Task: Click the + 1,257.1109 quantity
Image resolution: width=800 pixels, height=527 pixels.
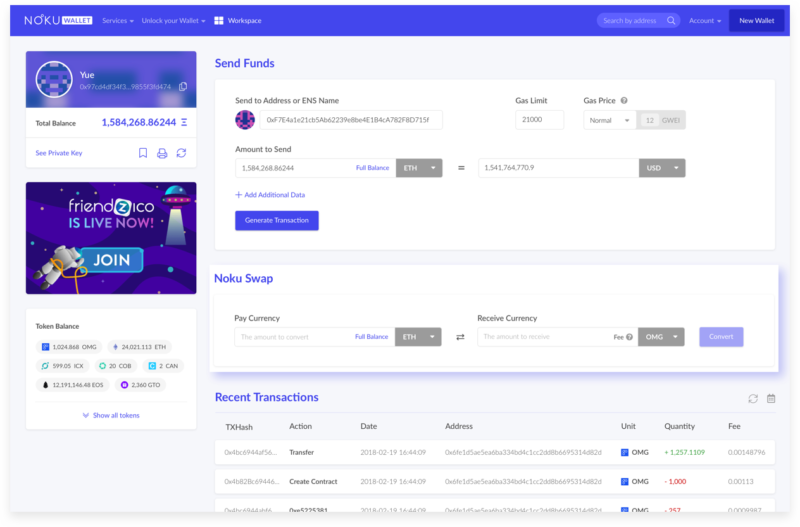Action: click(684, 453)
